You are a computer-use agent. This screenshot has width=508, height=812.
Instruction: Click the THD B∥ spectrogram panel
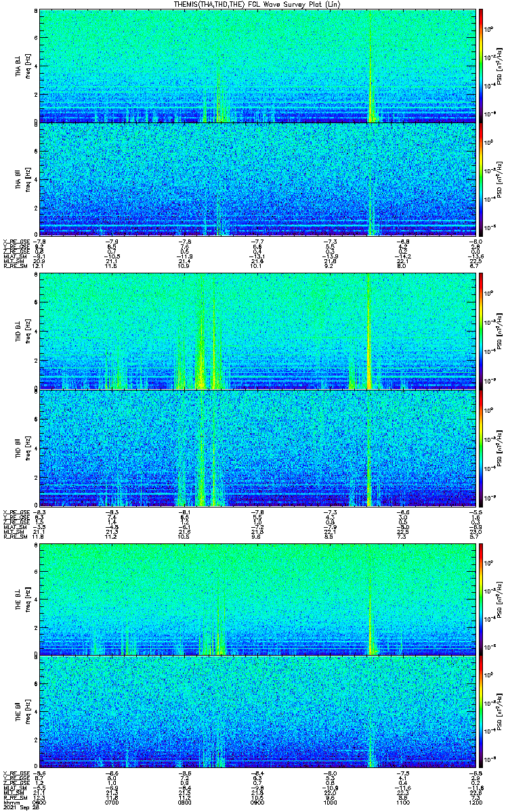(257, 447)
